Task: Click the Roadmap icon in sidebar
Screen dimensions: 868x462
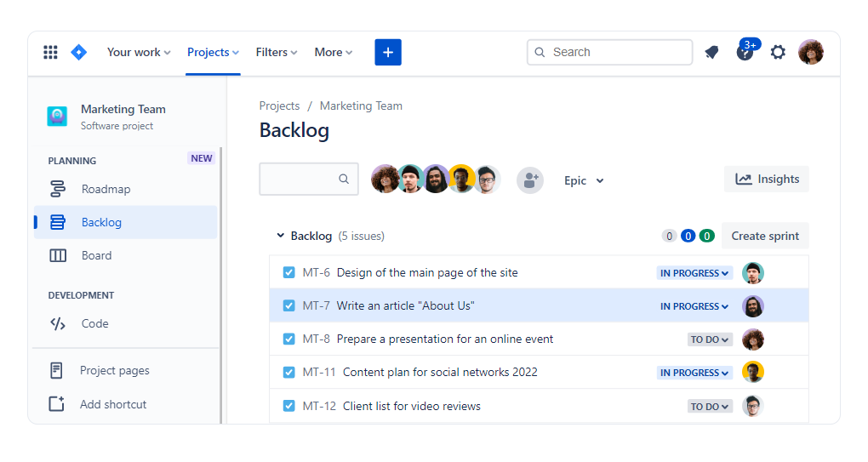Action: coord(58,189)
